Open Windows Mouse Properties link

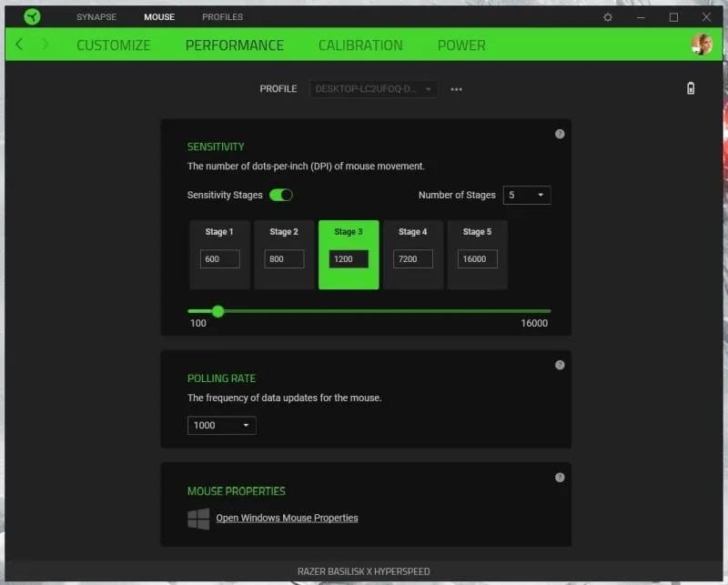coord(287,518)
